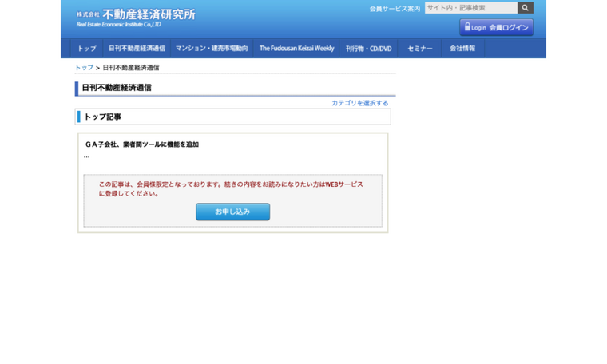Click the 日刊不動産経済通信 page heading
This screenshot has height=364, width=607.
pos(117,88)
